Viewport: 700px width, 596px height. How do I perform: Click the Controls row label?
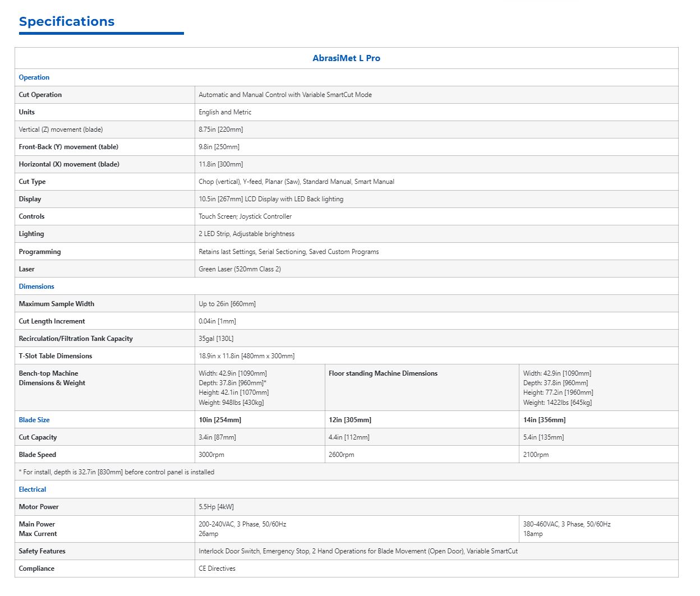point(32,216)
